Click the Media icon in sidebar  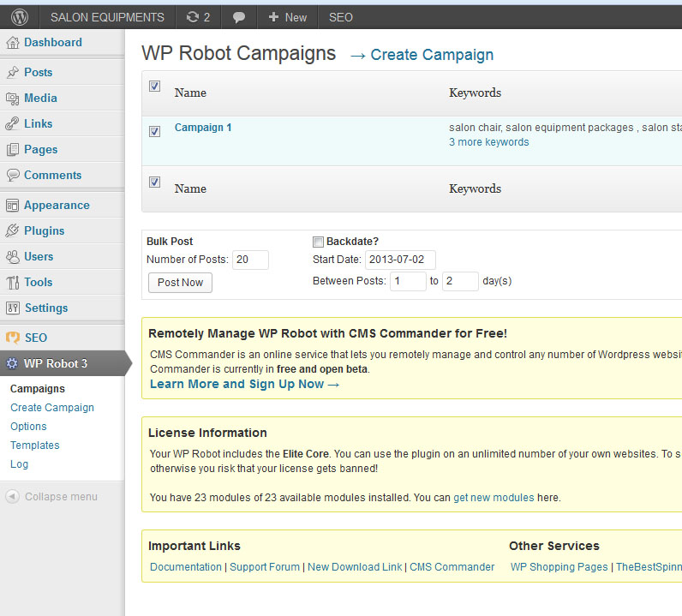(13, 99)
